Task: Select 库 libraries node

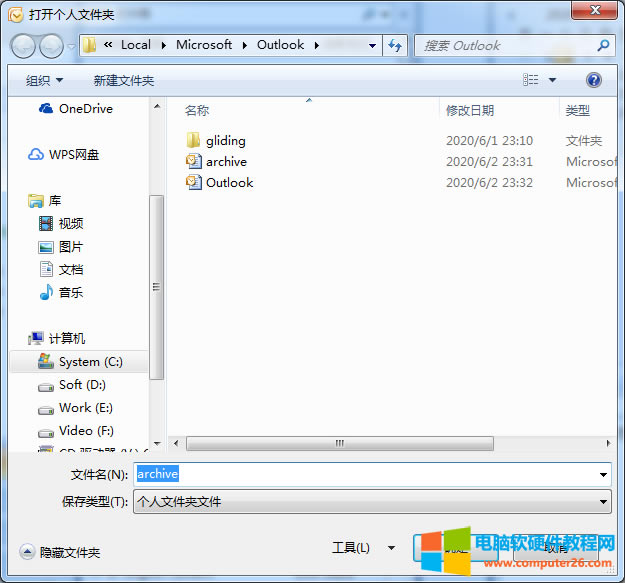Action: [x=55, y=200]
